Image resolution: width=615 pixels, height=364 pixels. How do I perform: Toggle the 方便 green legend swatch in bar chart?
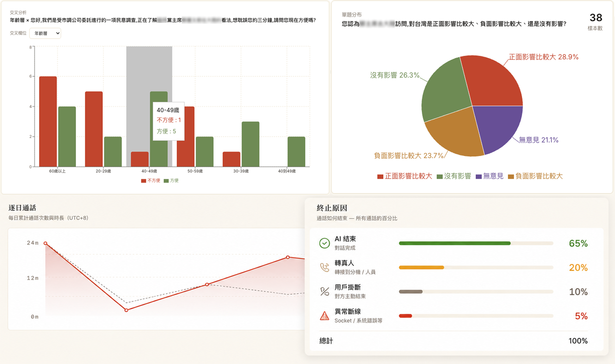click(x=166, y=181)
